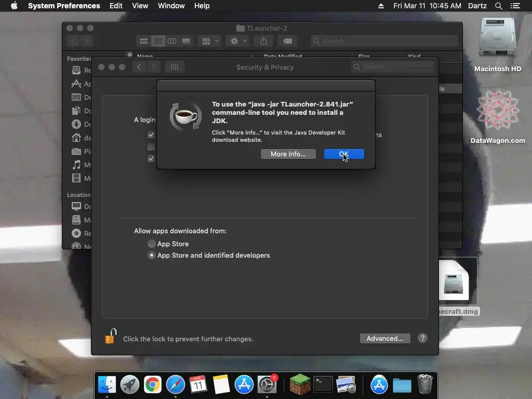Click the Finder edit tags button
This screenshot has width=532, height=399.
(287, 41)
